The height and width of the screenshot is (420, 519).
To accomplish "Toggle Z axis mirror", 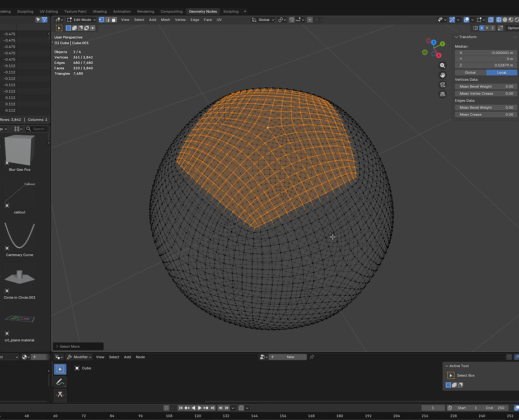I will click(493, 28).
